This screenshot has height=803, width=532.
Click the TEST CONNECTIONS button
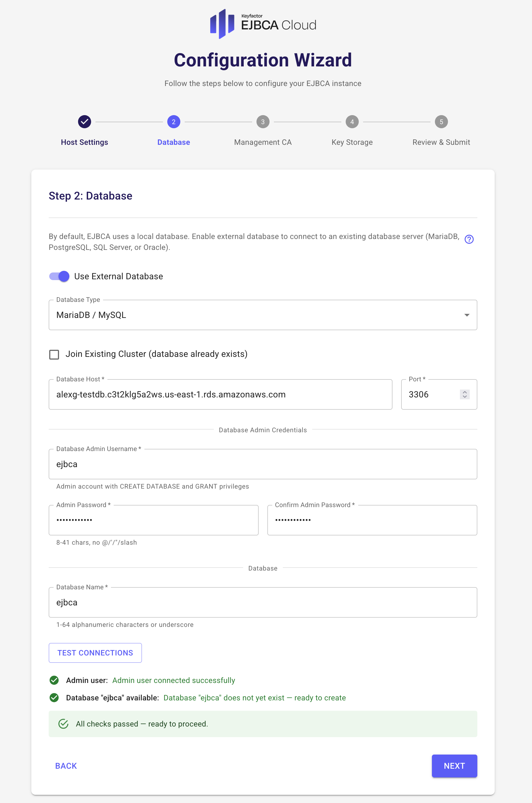click(95, 652)
